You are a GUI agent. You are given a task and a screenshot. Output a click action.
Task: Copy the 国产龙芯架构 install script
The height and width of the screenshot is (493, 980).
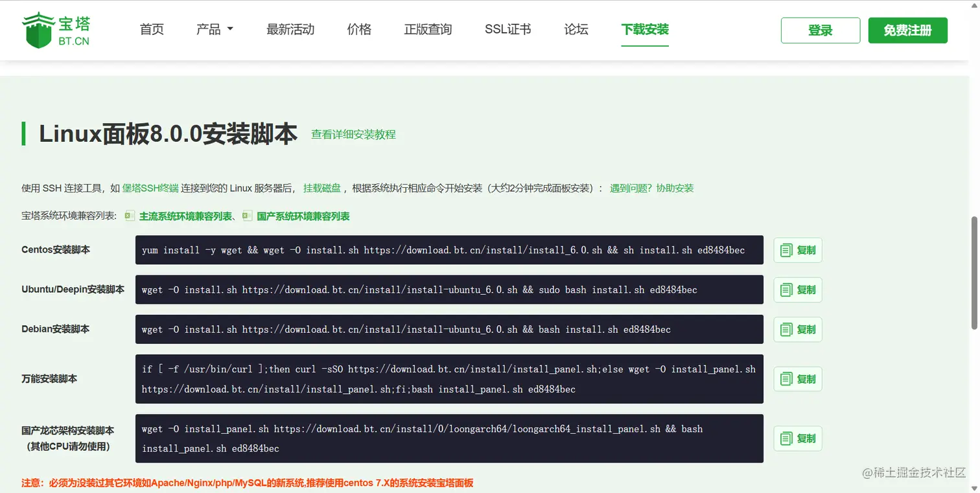pyautogui.click(x=798, y=439)
